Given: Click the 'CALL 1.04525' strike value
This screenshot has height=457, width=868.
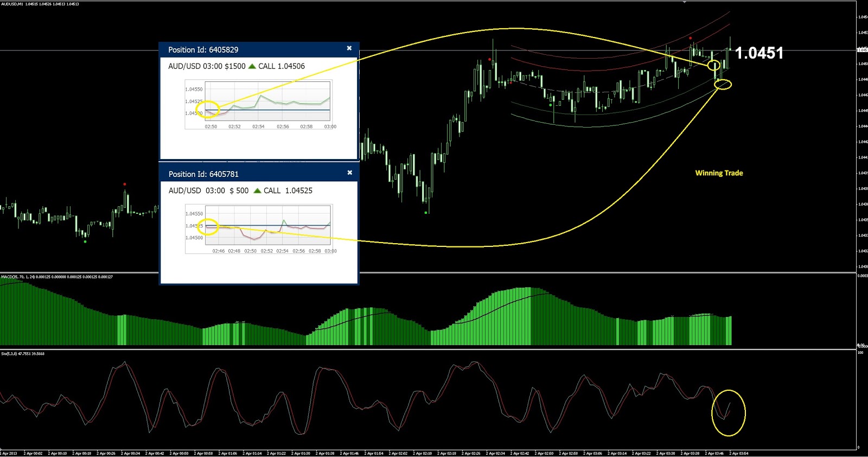Looking at the screenshot, I should (288, 191).
